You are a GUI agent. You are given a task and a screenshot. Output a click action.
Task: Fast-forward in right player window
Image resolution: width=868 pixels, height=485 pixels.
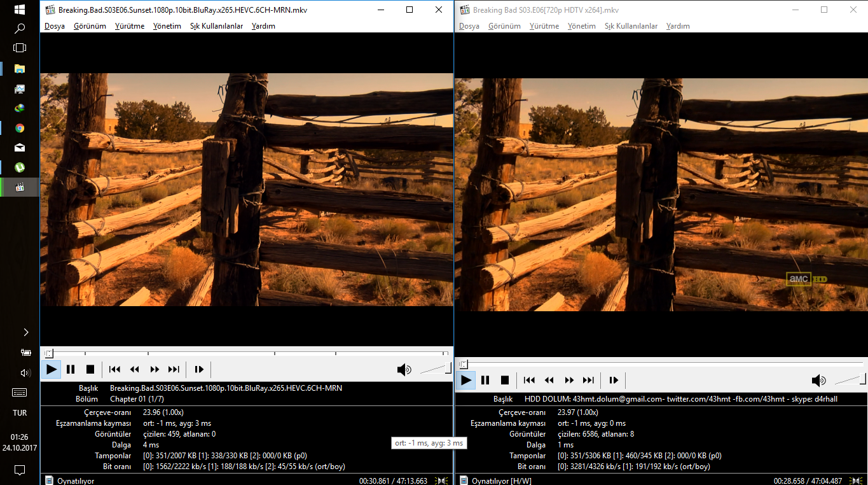pyautogui.click(x=569, y=380)
